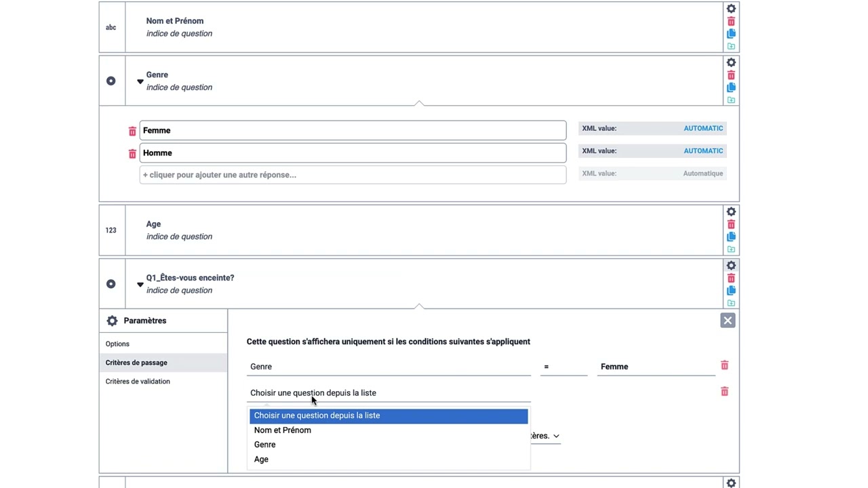The height and width of the screenshot is (488, 868).
Task: Switch to Critères de passage tab
Action: click(163, 363)
